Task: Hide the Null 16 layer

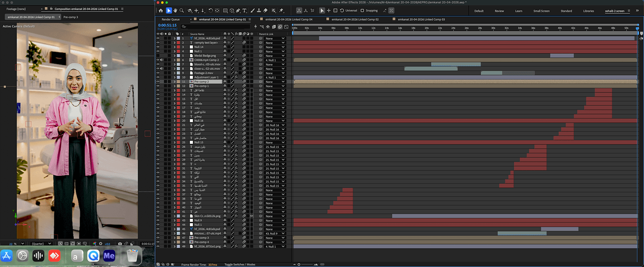Action: [158, 121]
